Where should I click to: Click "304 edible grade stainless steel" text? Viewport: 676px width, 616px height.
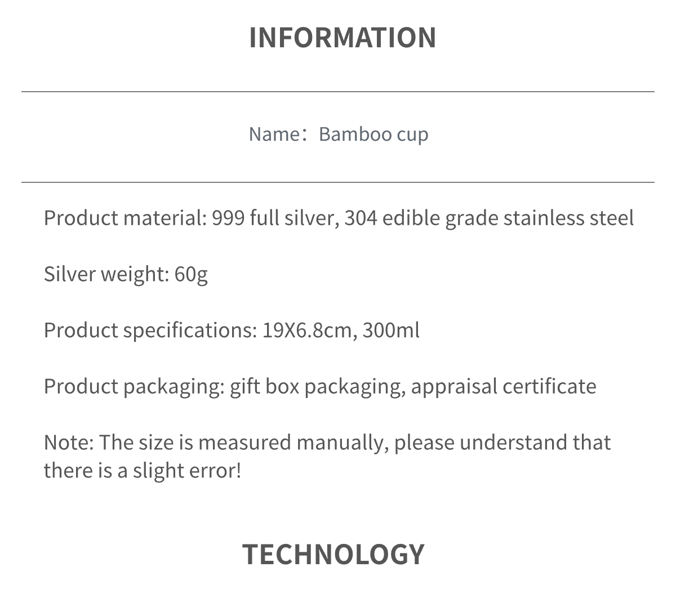pyautogui.click(x=489, y=218)
